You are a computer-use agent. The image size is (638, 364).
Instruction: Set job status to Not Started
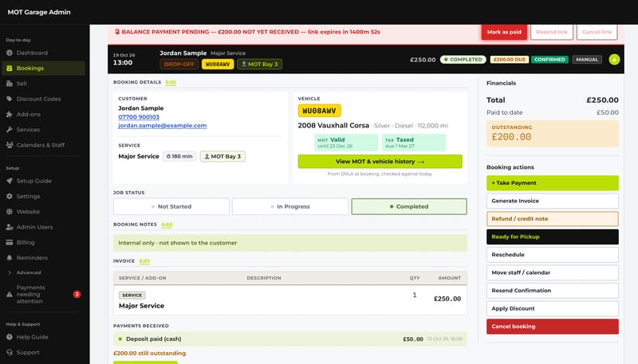click(171, 206)
